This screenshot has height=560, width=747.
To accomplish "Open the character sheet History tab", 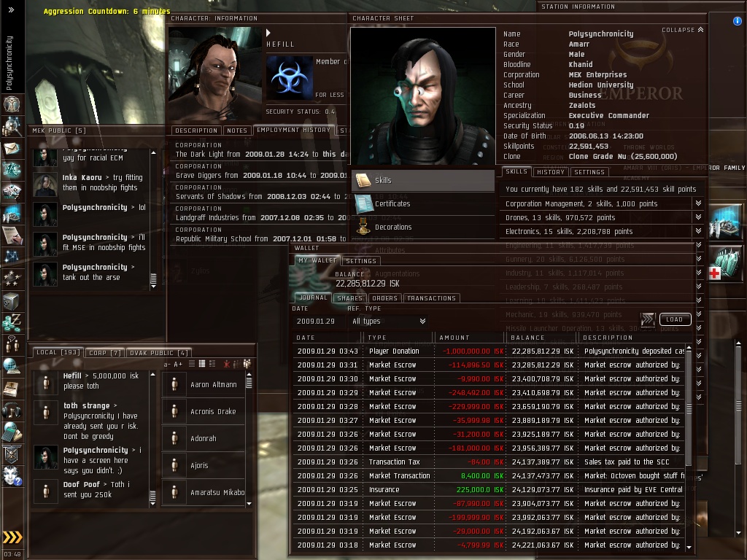I will pyautogui.click(x=550, y=172).
